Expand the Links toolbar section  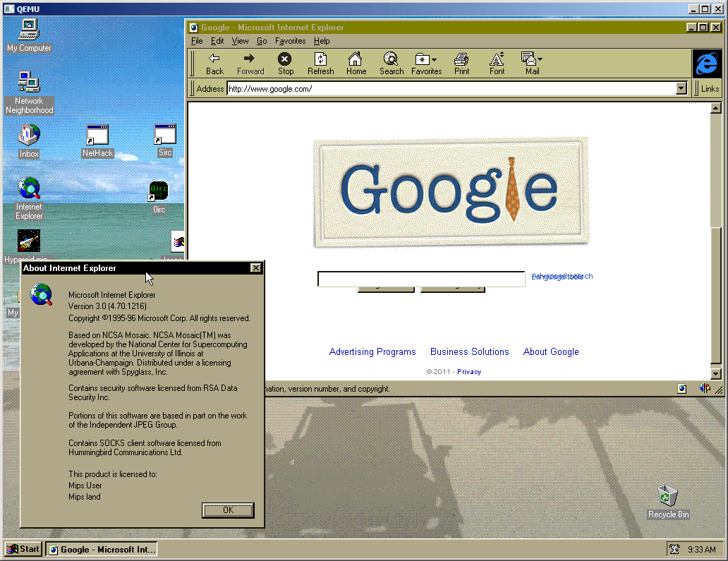point(710,88)
